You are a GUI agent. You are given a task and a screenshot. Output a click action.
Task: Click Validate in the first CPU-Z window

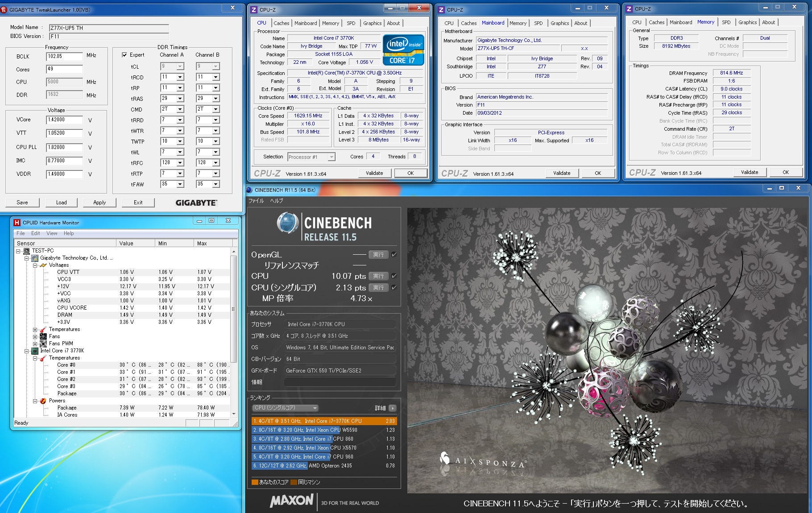(374, 173)
